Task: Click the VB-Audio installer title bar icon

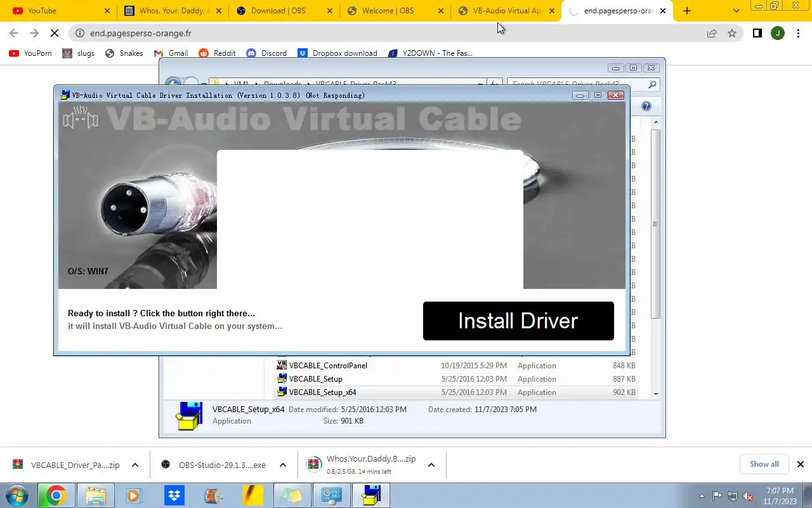Action: [x=65, y=95]
